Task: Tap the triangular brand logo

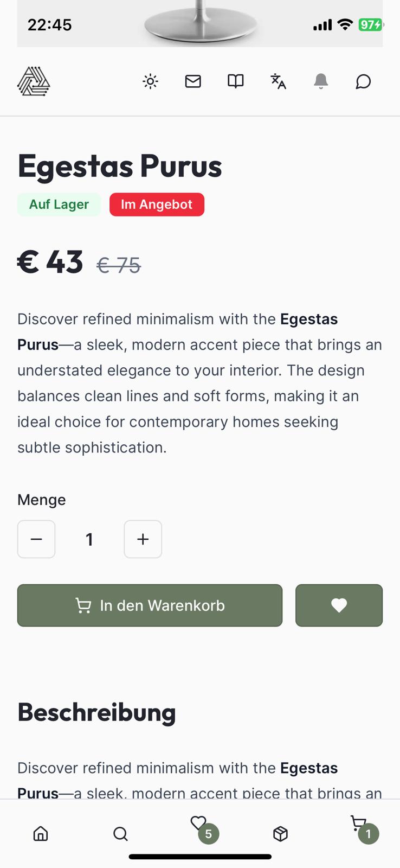Action: tap(34, 82)
